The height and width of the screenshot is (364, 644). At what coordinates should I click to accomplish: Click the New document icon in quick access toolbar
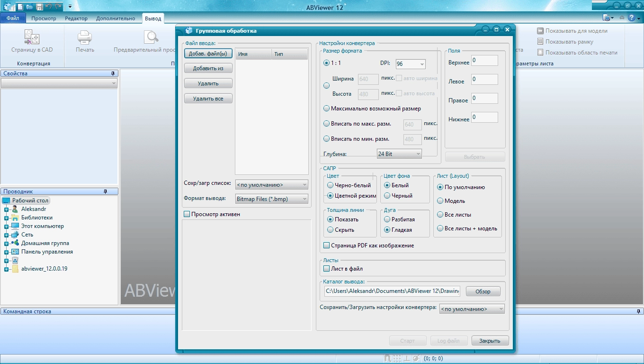[x=20, y=7]
